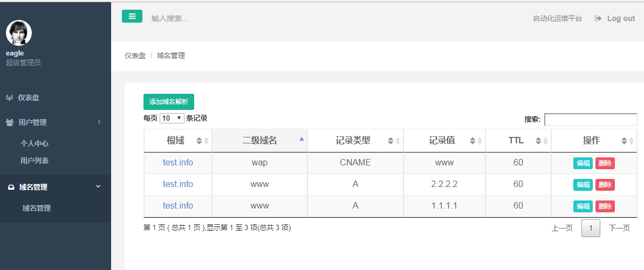This screenshot has height=270, width=644.
Task: Click the 用户管理 users group icon
Action: tap(10, 122)
